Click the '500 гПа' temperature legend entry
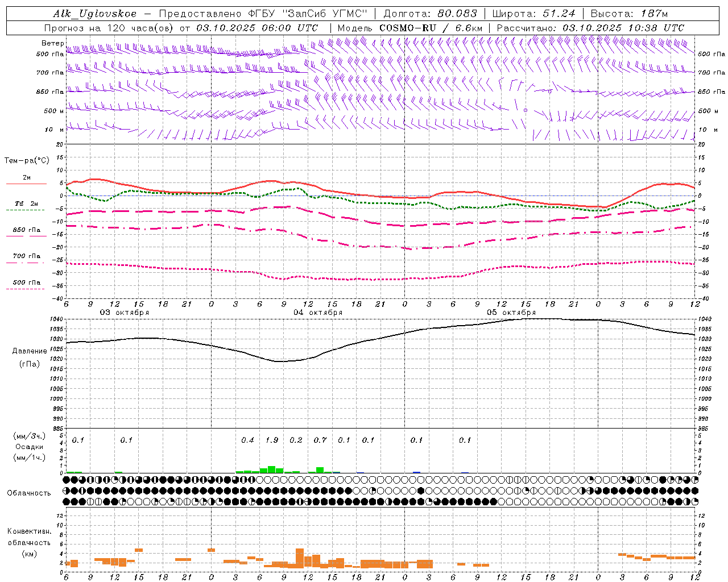728x582 pixels. click(x=27, y=282)
